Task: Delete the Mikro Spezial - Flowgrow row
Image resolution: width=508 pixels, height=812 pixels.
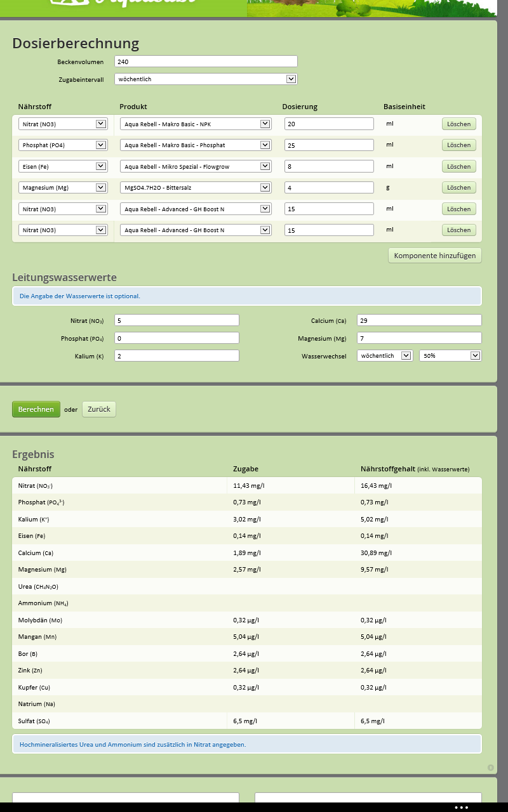Action: pyautogui.click(x=459, y=166)
